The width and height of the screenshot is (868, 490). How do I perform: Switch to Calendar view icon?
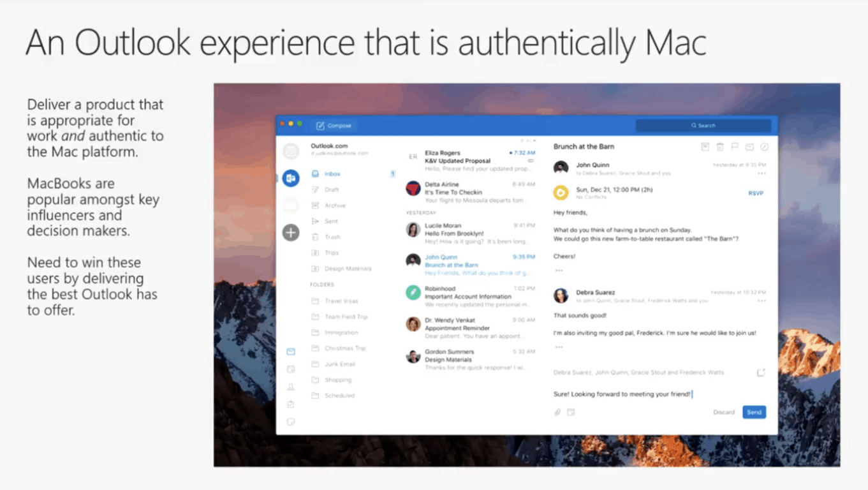(x=291, y=369)
